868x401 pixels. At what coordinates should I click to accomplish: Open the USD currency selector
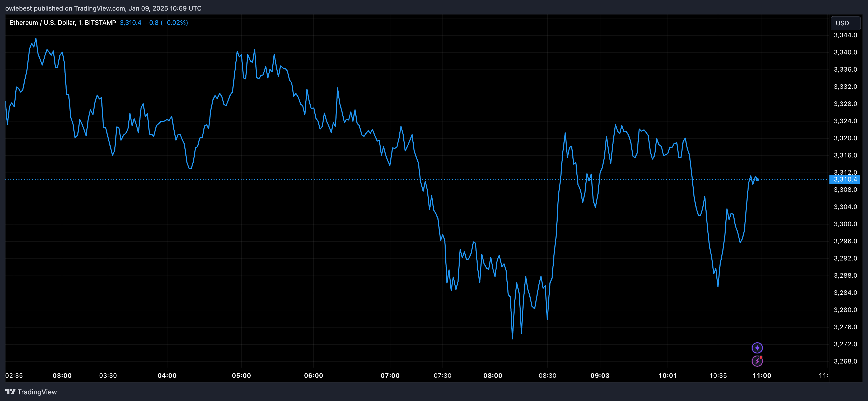(846, 23)
